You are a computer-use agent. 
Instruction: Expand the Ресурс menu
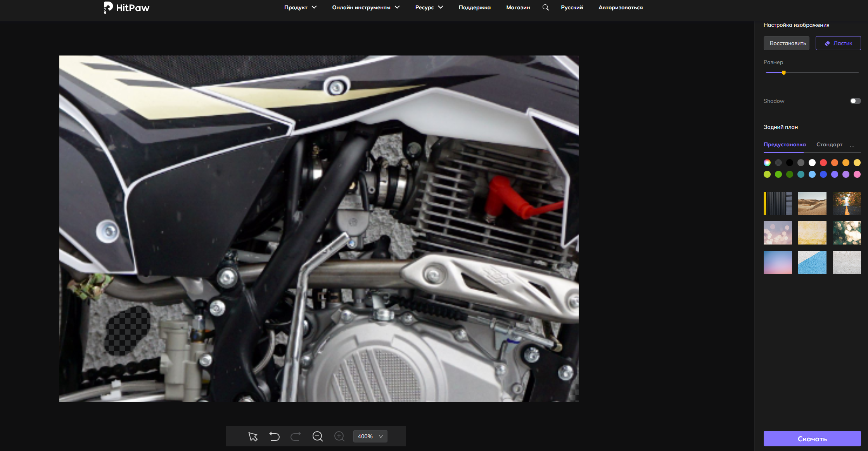point(429,7)
